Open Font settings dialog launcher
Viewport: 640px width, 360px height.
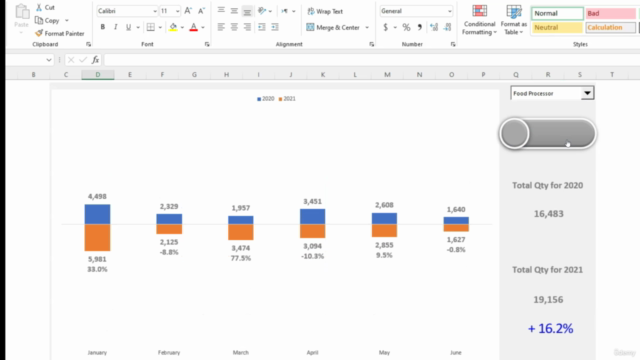(207, 44)
